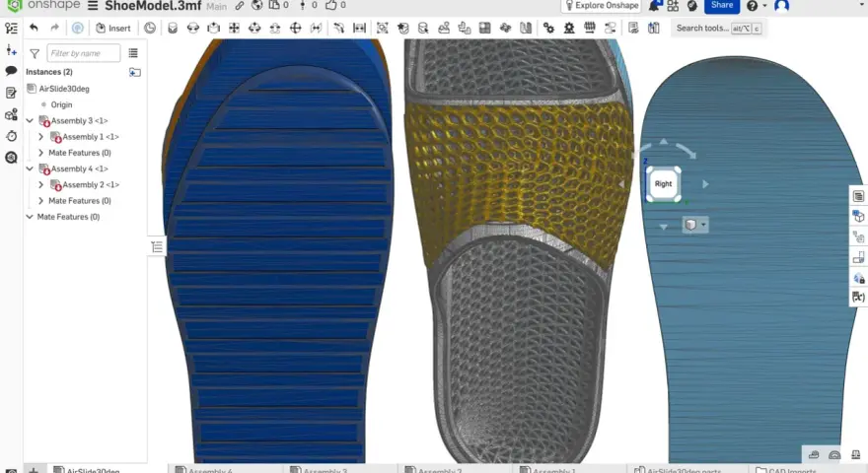Switch to the Assembly 4 tab
Viewport: 868px width, 473px height.
click(x=210, y=470)
